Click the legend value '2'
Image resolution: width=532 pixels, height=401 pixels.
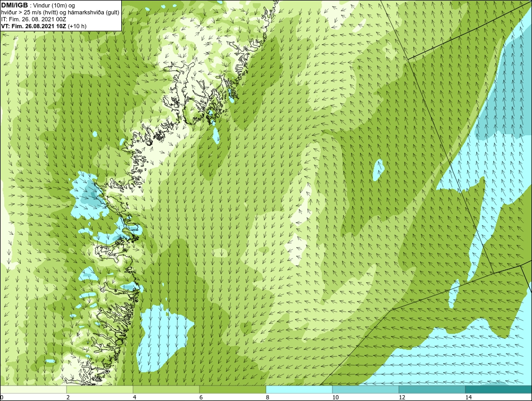(68, 397)
